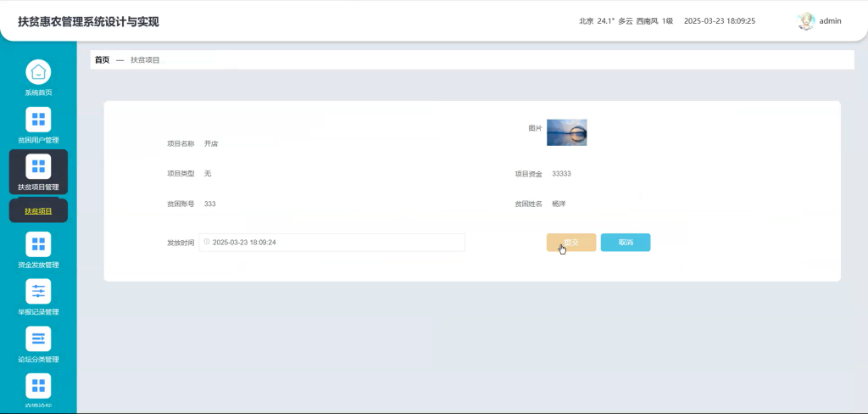Click the 论坛分类管理 menu label
Image resolution: width=868 pixels, height=414 pixels.
pyautogui.click(x=38, y=359)
